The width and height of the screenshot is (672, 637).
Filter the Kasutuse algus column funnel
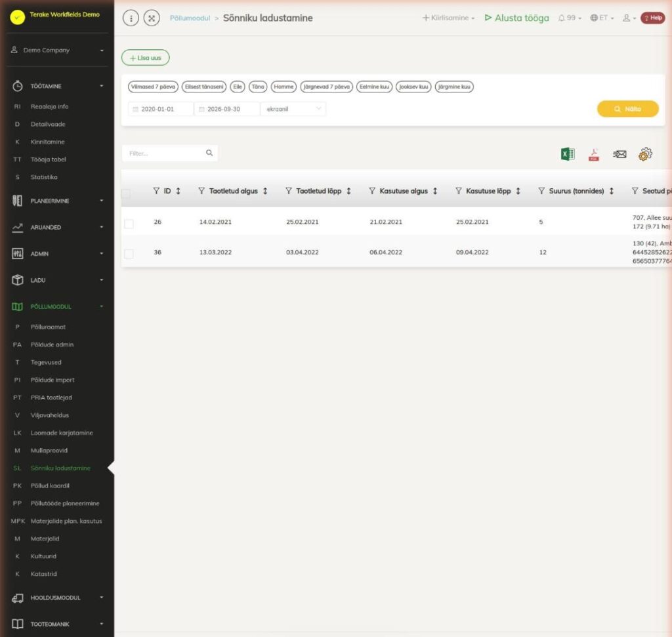click(372, 191)
